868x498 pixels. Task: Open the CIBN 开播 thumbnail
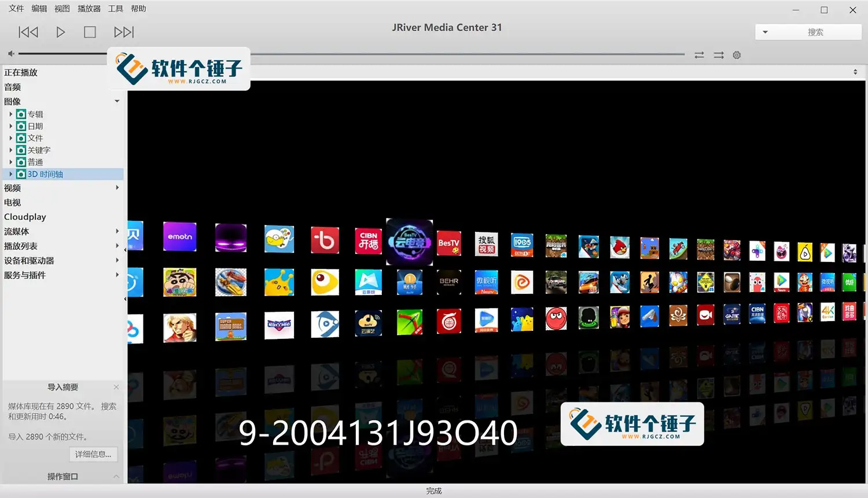[369, 241]
